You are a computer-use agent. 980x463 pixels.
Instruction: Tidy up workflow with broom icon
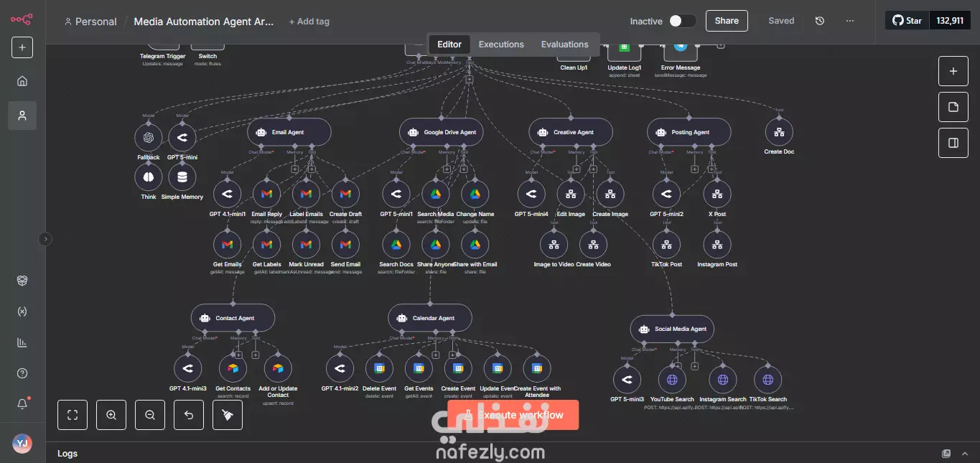point(228,415)
